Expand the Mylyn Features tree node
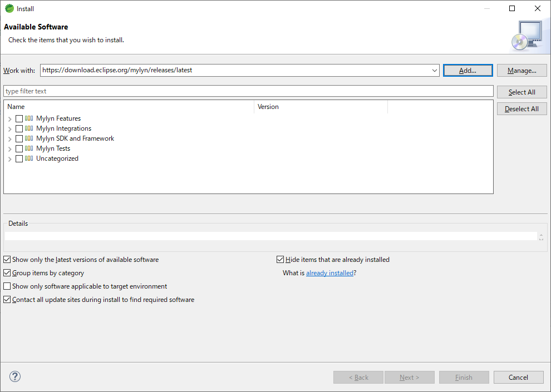The width and height of the screenshot is (551, 392). click(x=10, y=119)
